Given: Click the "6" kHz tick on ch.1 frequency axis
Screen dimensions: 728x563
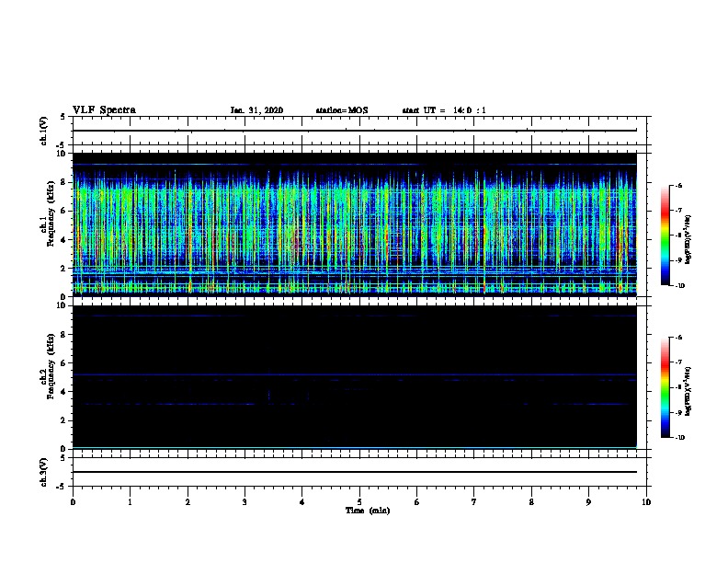Looking at the screenshot, I should (x=64, y=211).
